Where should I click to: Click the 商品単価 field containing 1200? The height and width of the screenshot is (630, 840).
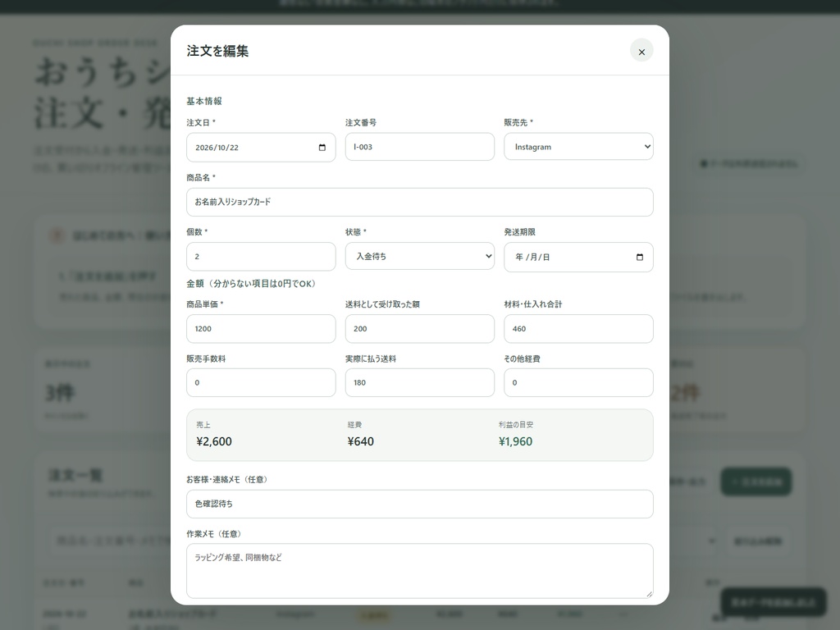point(261,328)
